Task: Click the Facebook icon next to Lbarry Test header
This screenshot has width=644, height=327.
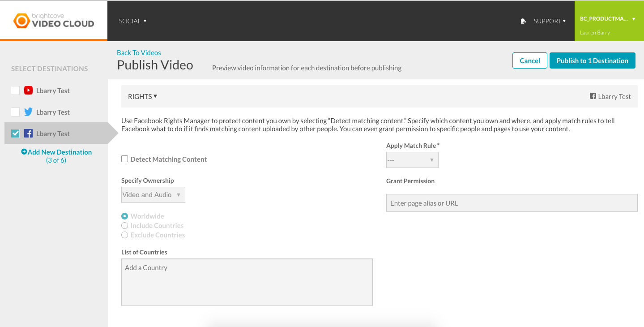Action: click(593, 96)
